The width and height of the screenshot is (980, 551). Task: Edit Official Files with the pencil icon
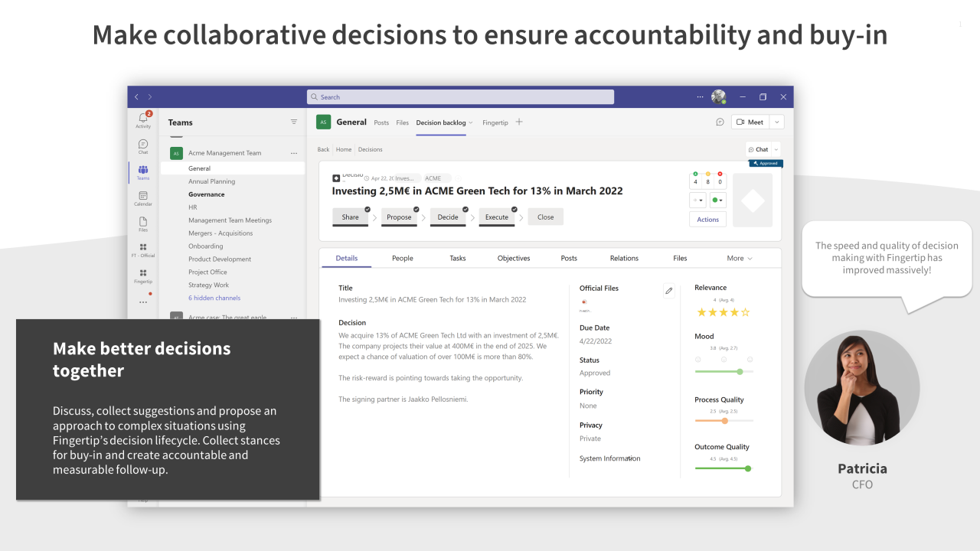(669, 291)
